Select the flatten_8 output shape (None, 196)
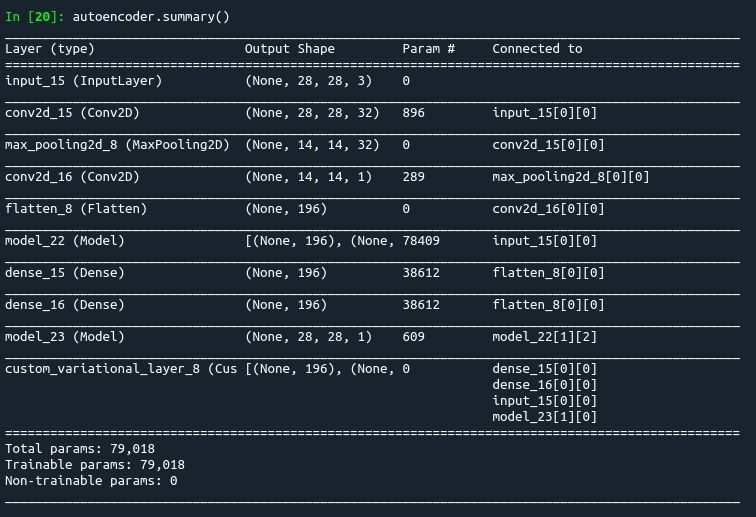Screen dimensions: 756x517 pyautogui.click(x=286, y=209)
